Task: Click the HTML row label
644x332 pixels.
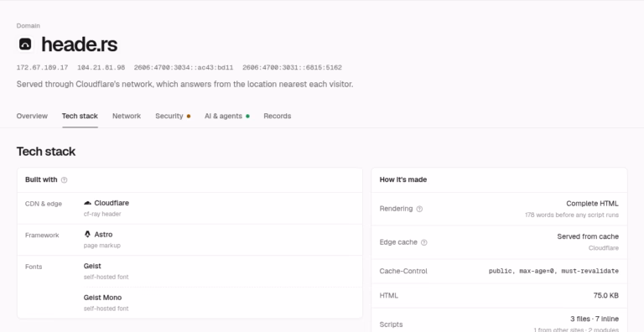Action: point(388,296)
